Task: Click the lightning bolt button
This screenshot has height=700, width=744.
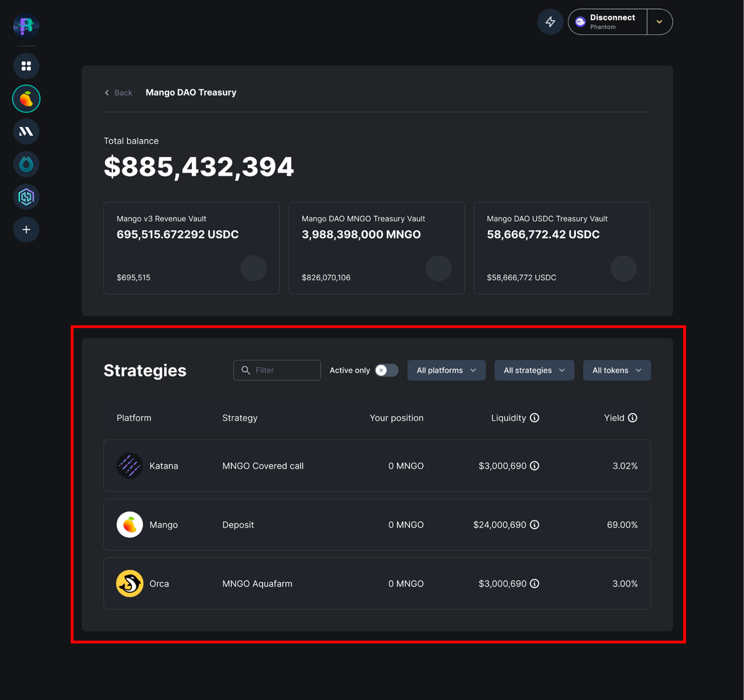Action: click(550, 22)
